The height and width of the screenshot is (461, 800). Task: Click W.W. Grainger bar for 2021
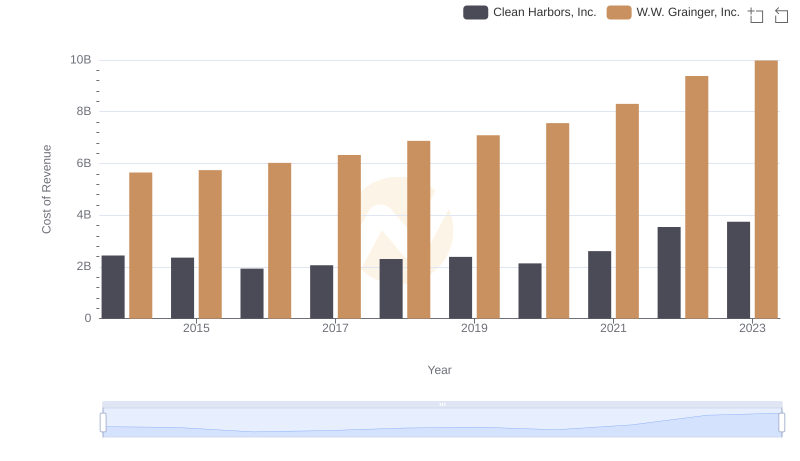pyautogui.click(x=628, y=211)
